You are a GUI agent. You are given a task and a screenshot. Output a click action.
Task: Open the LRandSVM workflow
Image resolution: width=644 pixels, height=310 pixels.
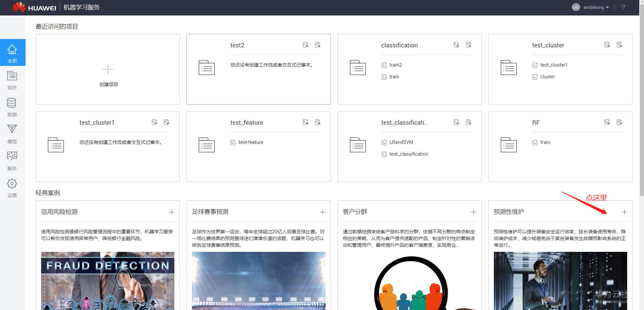click(397, 142)
